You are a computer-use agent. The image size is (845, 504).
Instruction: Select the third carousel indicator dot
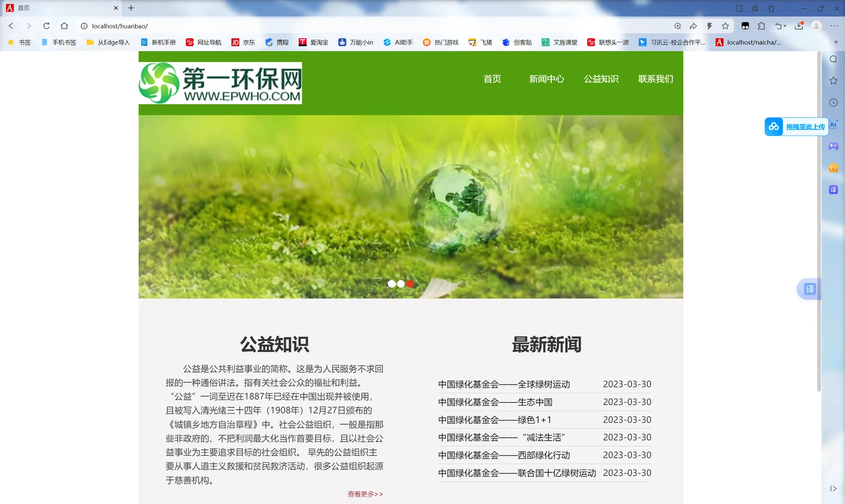(410, 283)
